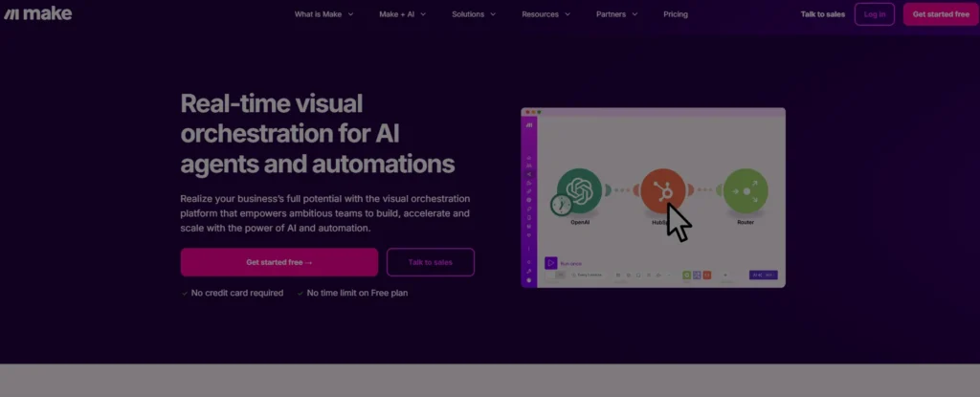Click the headline "Real-time visual orchestration"
Viewport: 980px width, 397px height.
tap(318, 134)
